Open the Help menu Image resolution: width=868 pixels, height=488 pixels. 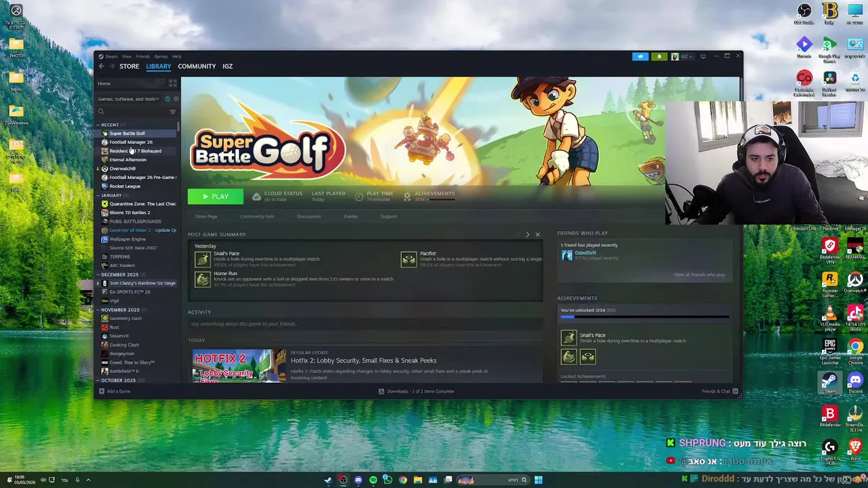(176, 56)
